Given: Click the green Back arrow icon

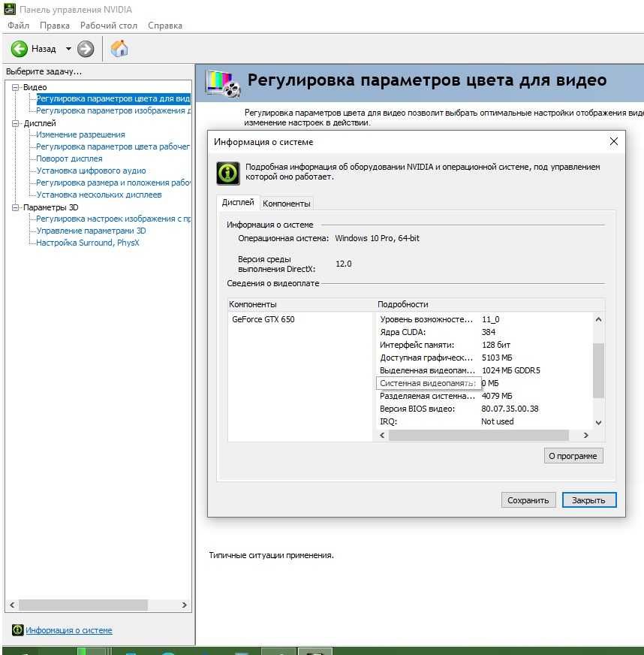Looking at the screenshot, I should (20, 49).
